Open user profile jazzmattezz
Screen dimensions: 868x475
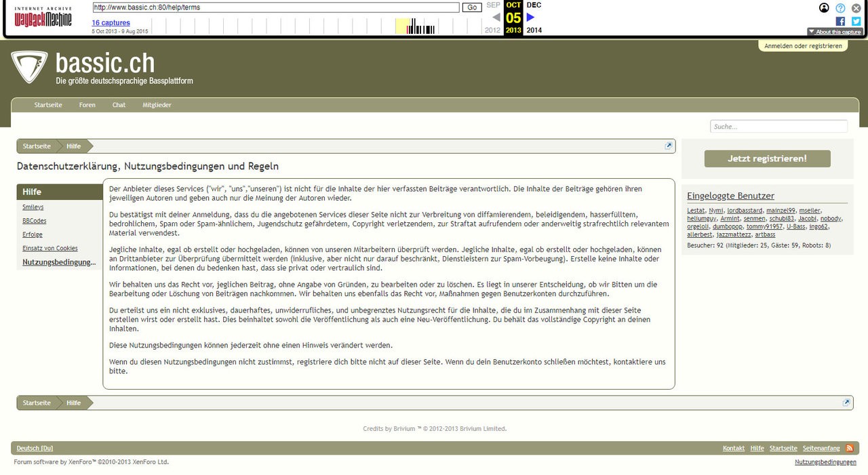[x=734, y=235]
